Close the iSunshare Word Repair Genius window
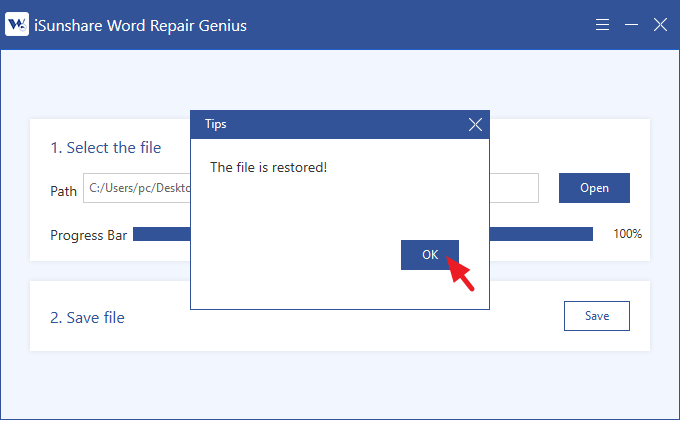Image resolution: width=681 pixels, height=421 pixels. tap(660, 25)
